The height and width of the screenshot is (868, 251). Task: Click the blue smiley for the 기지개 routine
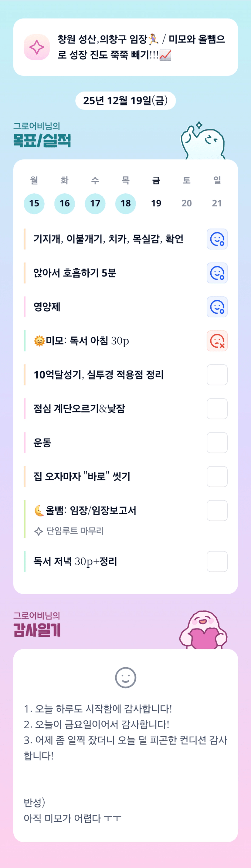(x=217, y=239)
